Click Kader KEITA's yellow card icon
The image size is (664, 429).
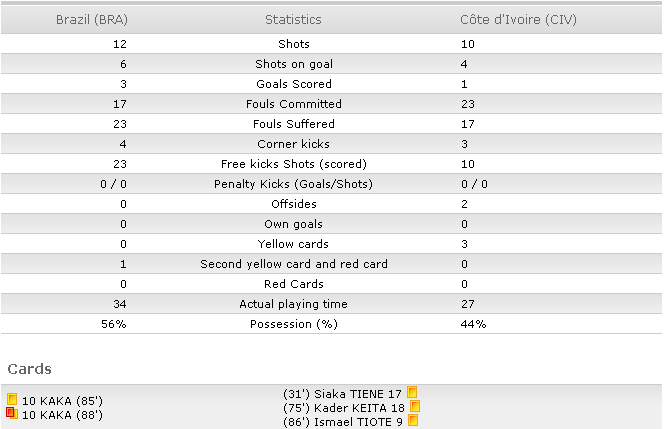coord(415,406)
